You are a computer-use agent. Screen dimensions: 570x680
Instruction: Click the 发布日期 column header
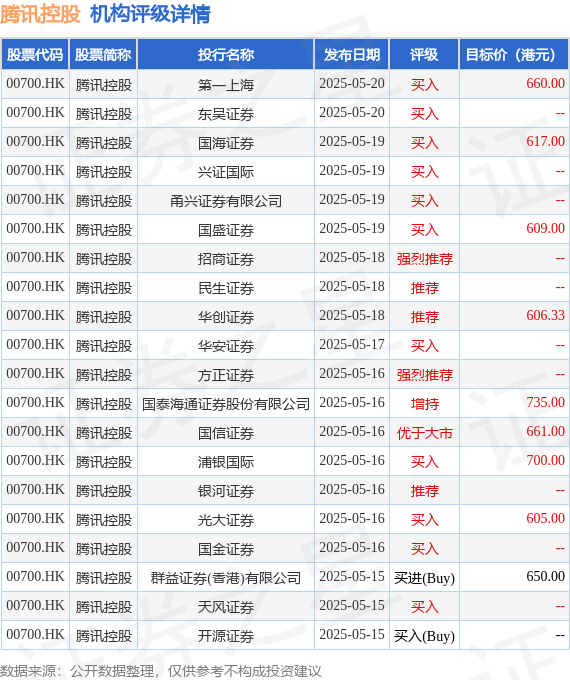point(352,55)
